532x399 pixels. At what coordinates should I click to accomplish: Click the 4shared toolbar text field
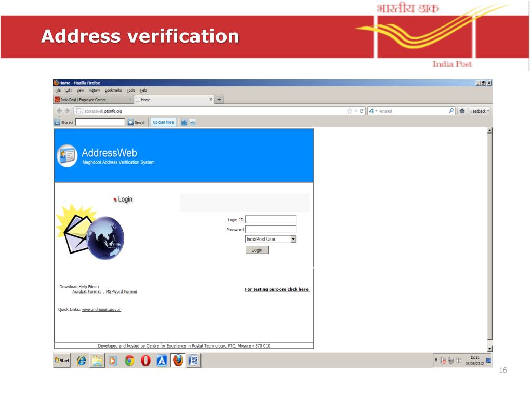point(100,122)
